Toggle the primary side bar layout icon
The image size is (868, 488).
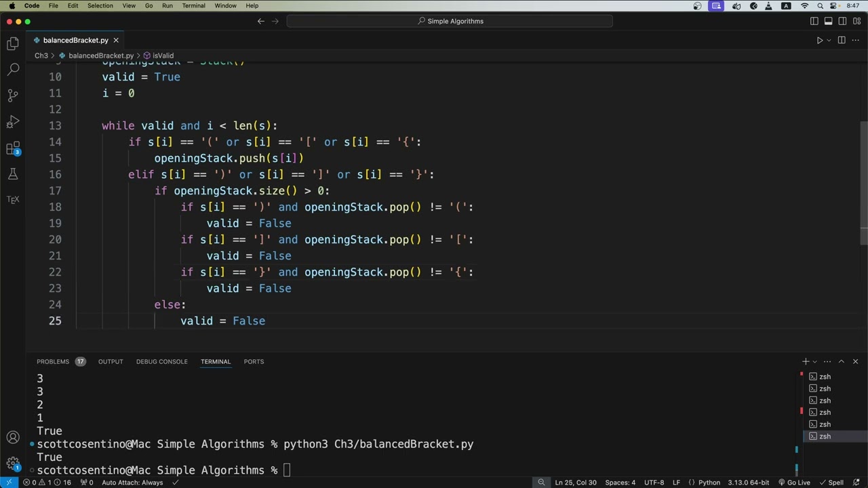(814, 21)
